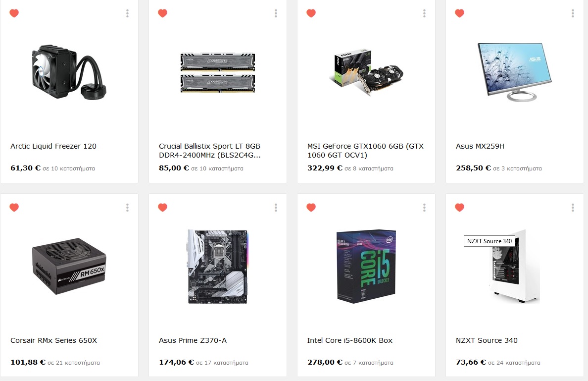The image size is (588, 381).
Task: Open more options on Asus Prime Z370-A card
Action: click(x=276, y=208)
